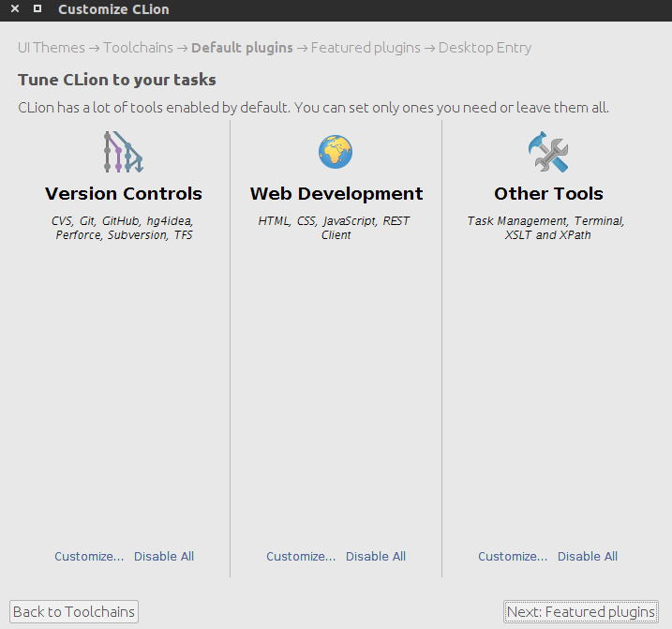The height and width of the screenshot is (629, 672).
Task: Click the Version Controls heading
Action: tap(124, 194)
